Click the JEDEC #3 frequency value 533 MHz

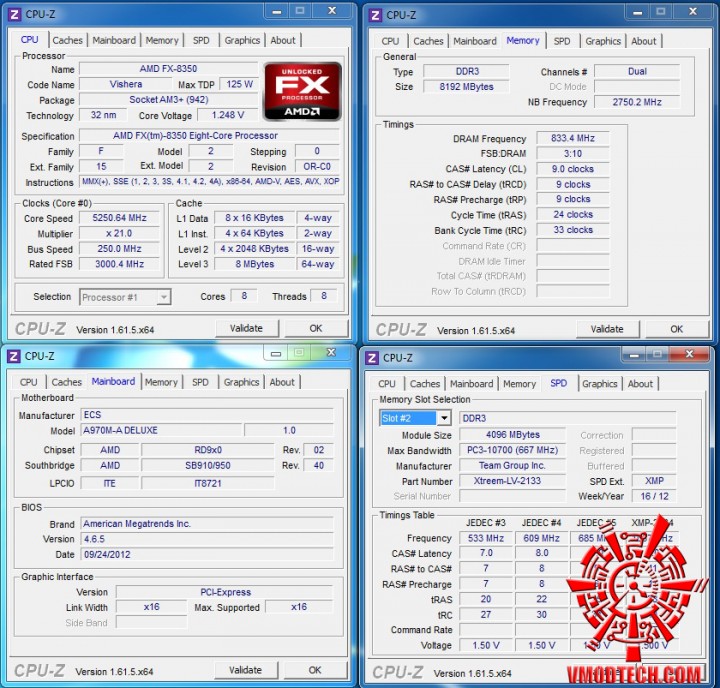click(x=486, y=538)
